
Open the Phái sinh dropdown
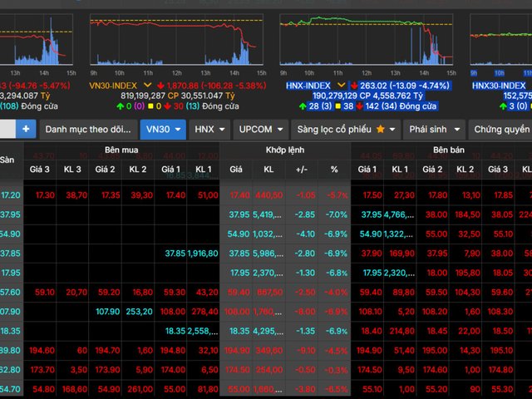pos(435,130)
